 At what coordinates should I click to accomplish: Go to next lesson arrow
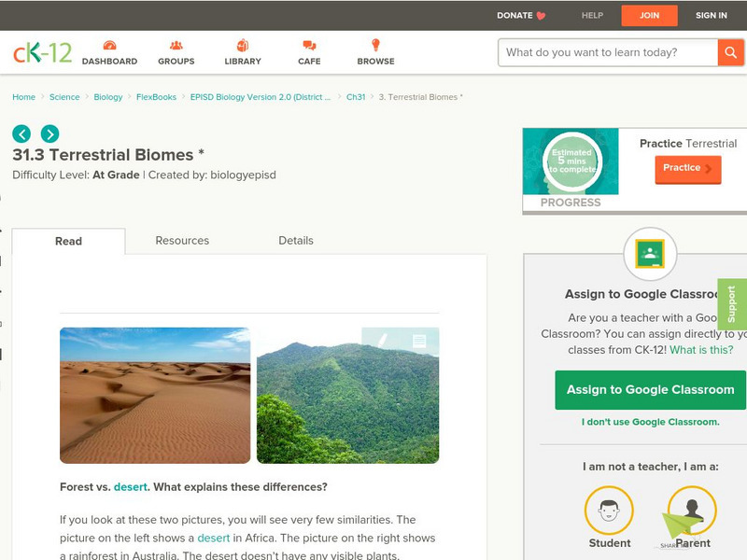pos(50,133)
